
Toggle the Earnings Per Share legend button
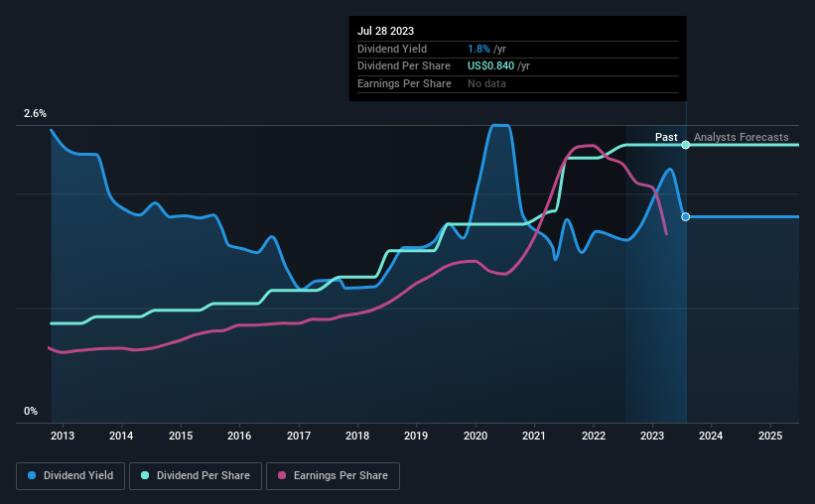tap(333, 476)
